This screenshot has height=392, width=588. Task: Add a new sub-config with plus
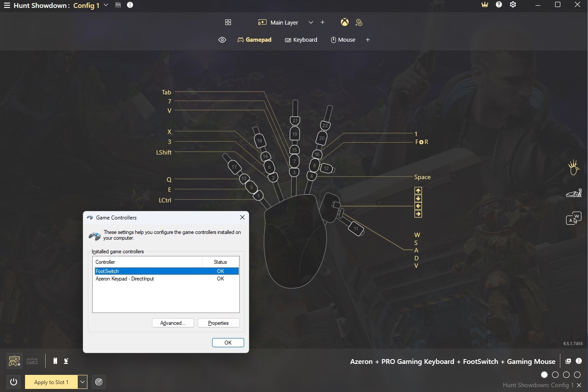pos(368,40)
